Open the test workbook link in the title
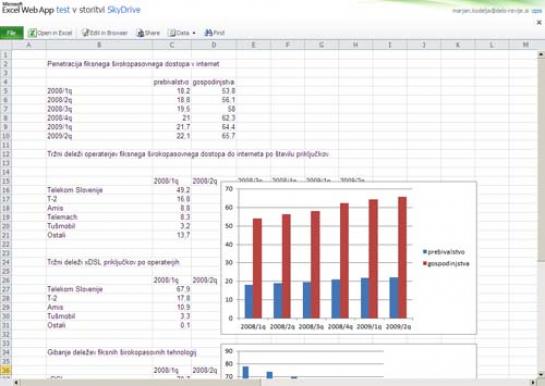Screen dimensions: 545x386 63,10
